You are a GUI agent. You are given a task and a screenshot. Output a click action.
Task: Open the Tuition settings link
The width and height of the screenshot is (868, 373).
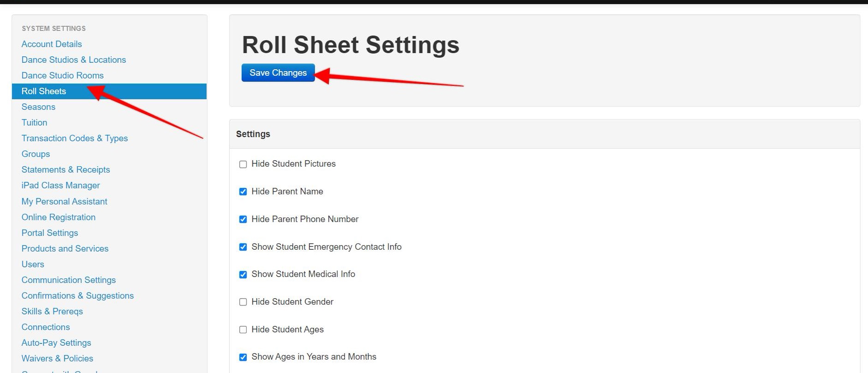(34, 123)
